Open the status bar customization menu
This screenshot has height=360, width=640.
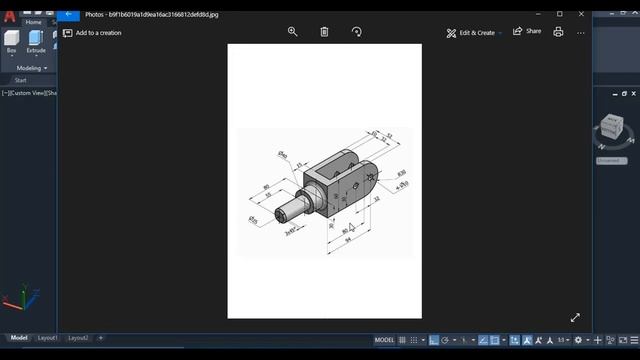(x=634, y=340)
